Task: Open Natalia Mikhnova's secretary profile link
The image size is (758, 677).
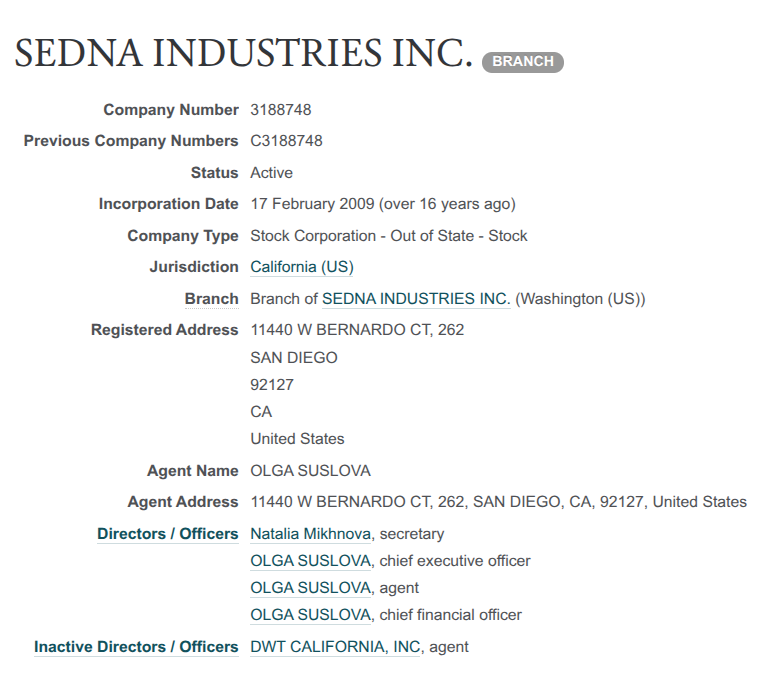Action: coord(310,534)
